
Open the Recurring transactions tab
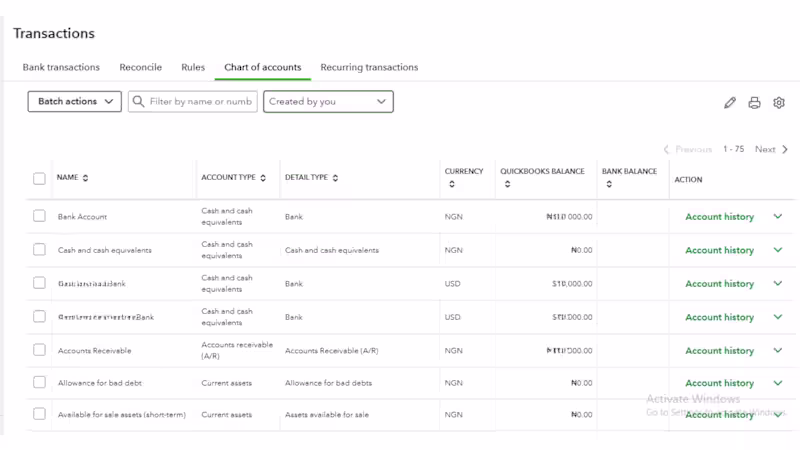[369, 67]
